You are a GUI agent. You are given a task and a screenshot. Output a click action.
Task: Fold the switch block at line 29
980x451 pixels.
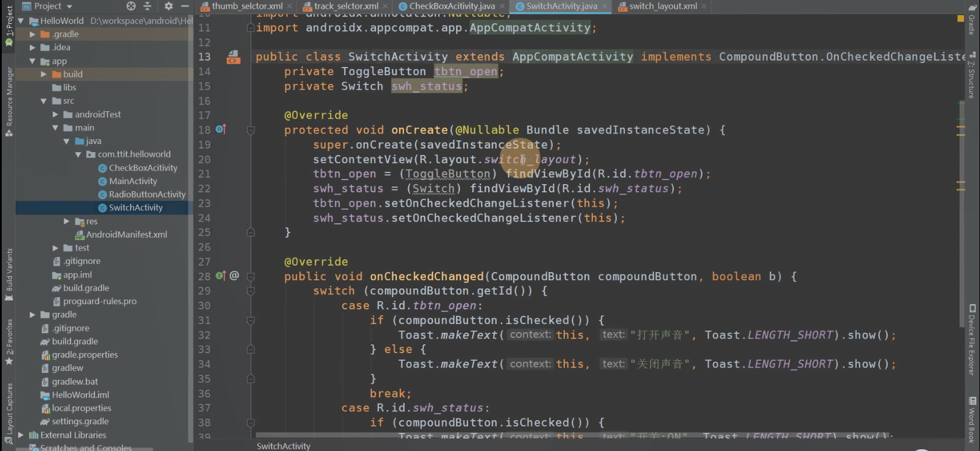tap(251, 291)
